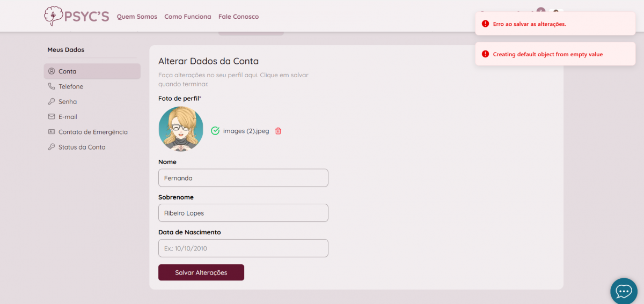Screen dimensions: 644x304
Task: Click the Senha key icon
Action: coord(52,101)
